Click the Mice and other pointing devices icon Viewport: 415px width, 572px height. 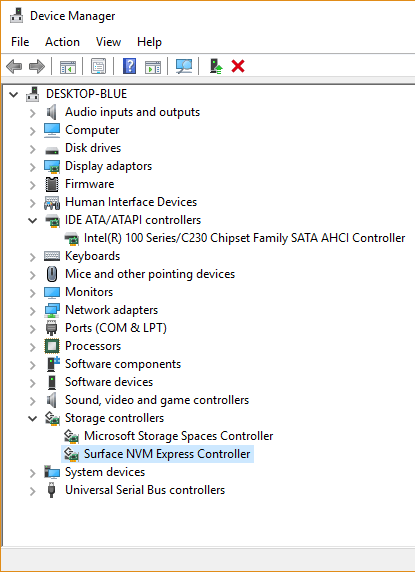click(52, 274)
